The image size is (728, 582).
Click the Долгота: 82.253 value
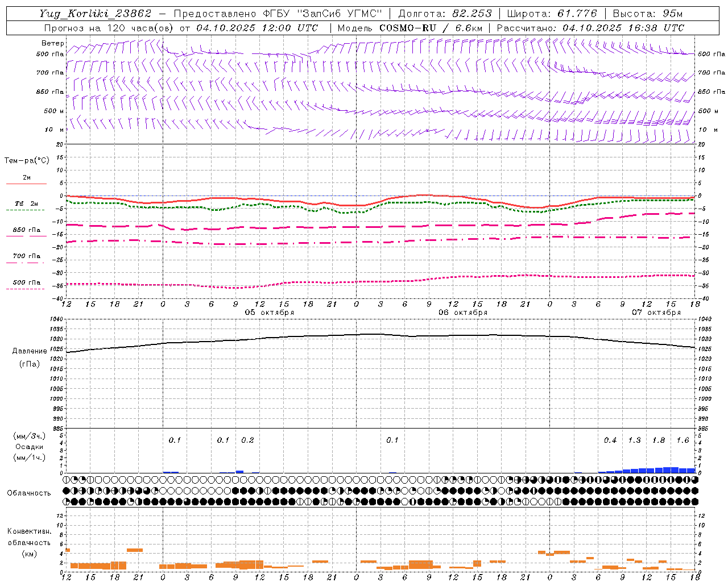pos(445,14)
